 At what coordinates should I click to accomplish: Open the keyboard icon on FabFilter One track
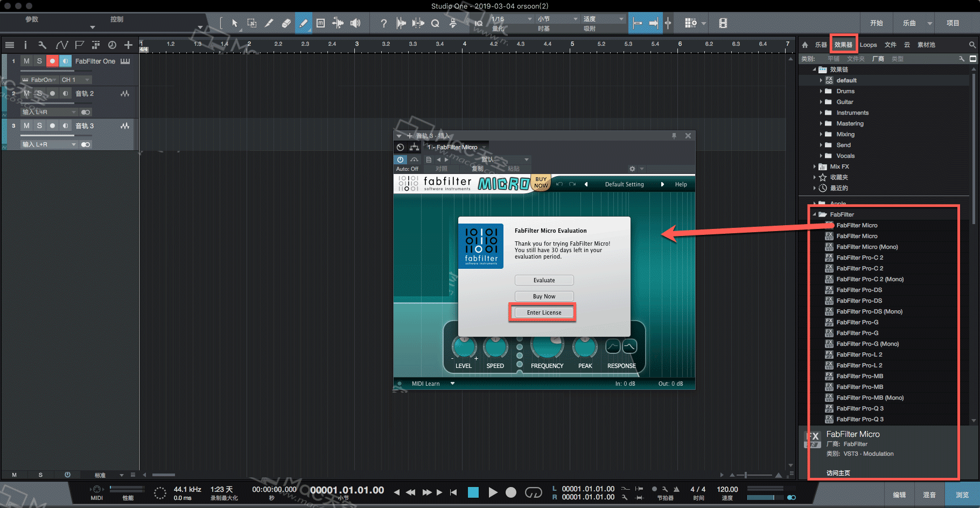point(125,61)
